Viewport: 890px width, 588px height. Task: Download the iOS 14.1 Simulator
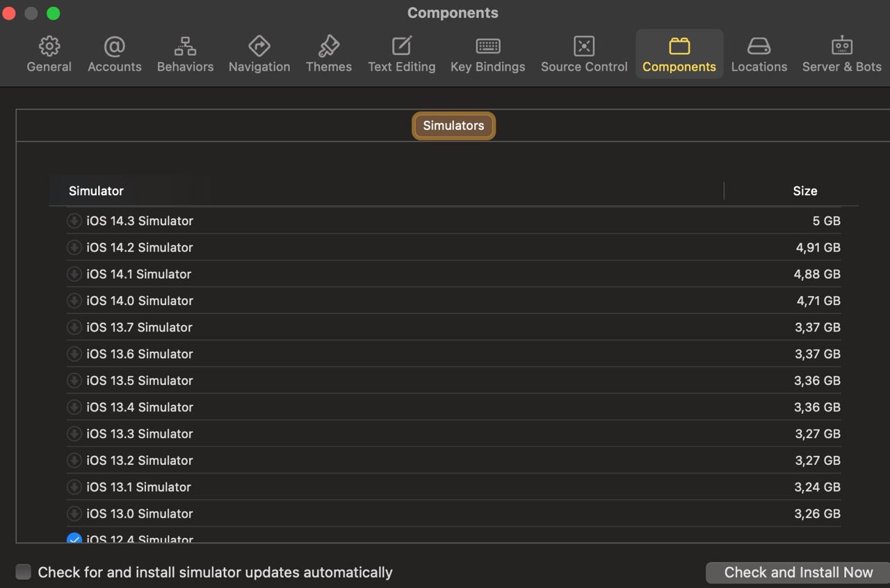[x=74, y=274]
